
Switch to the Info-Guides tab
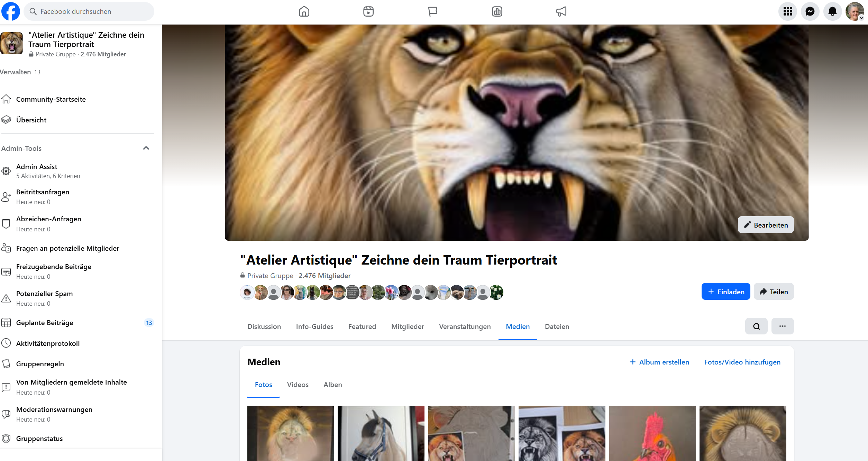[x=314, y=326]
